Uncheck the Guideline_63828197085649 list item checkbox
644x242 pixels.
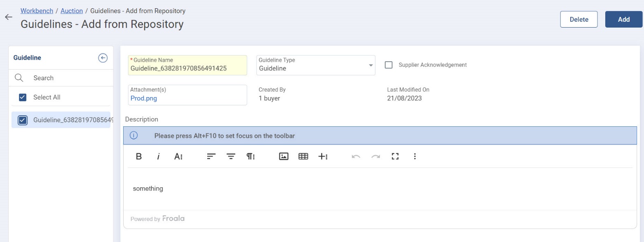[23, 120]
